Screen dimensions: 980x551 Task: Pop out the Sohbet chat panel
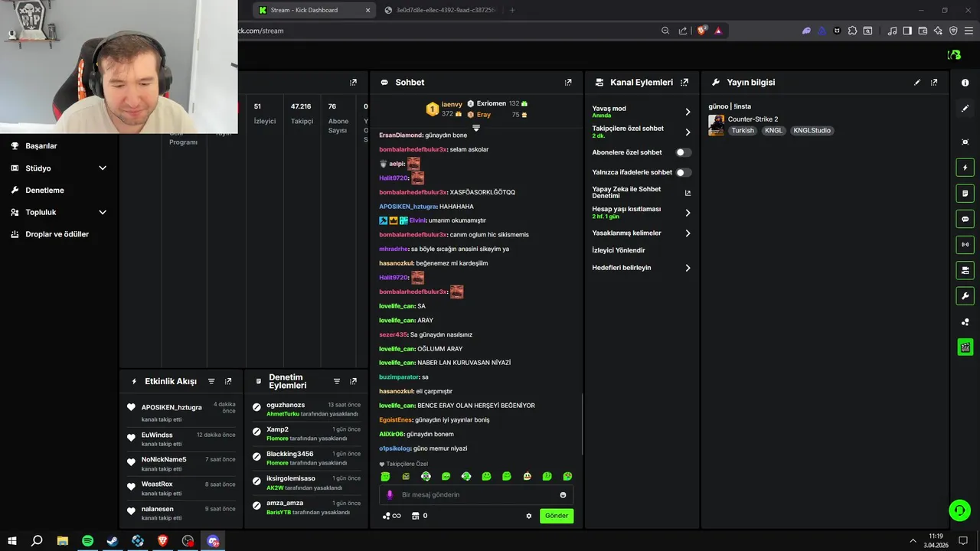tap(568, 83)
